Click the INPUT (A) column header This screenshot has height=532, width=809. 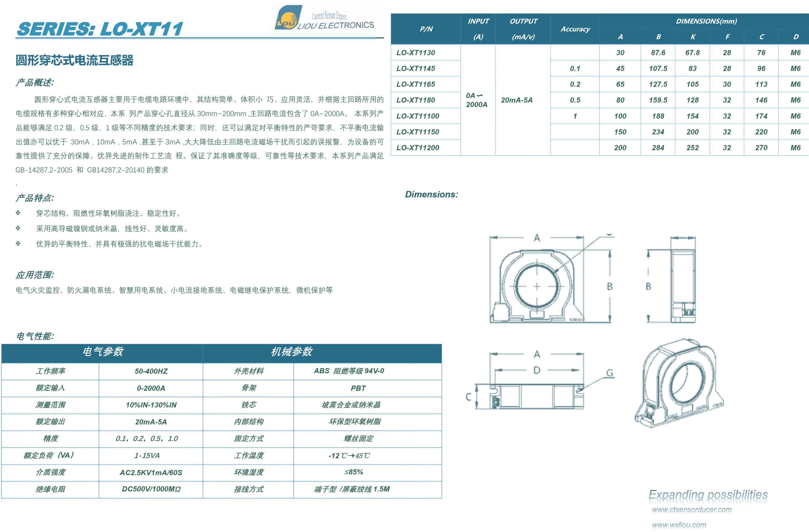[478, 29]
